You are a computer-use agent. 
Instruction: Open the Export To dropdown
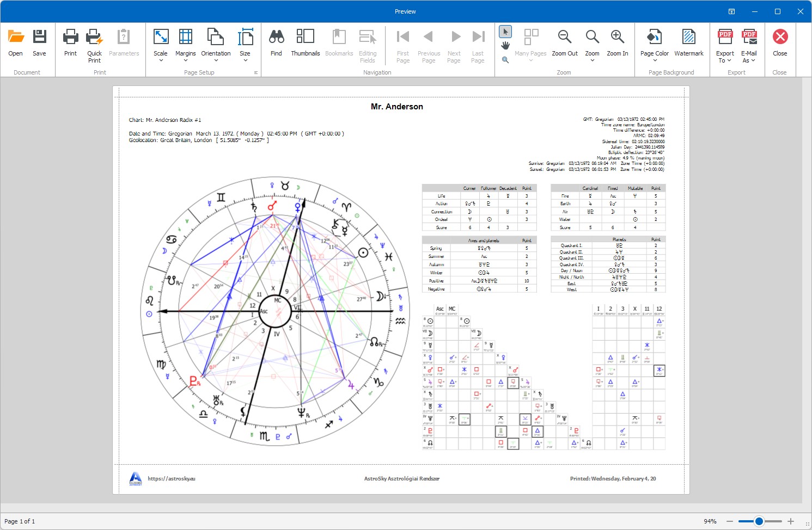(725, 46)
